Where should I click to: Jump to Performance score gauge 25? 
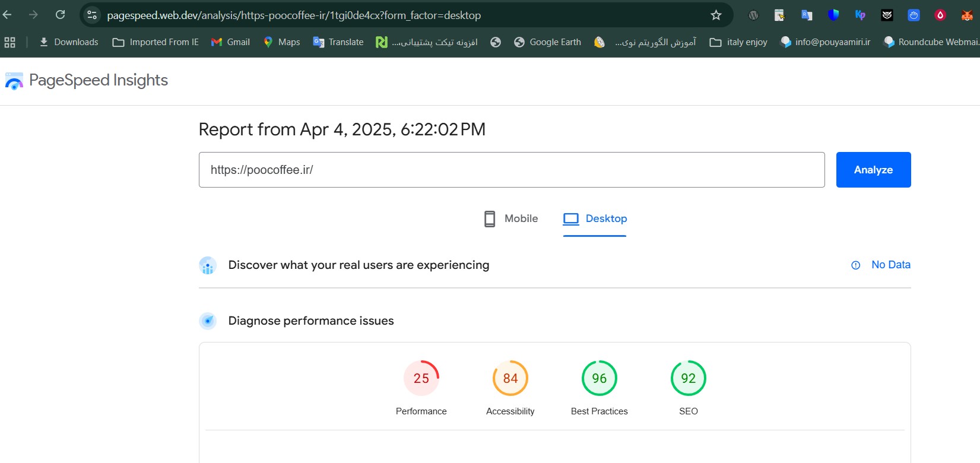click(x=421, y=378)
